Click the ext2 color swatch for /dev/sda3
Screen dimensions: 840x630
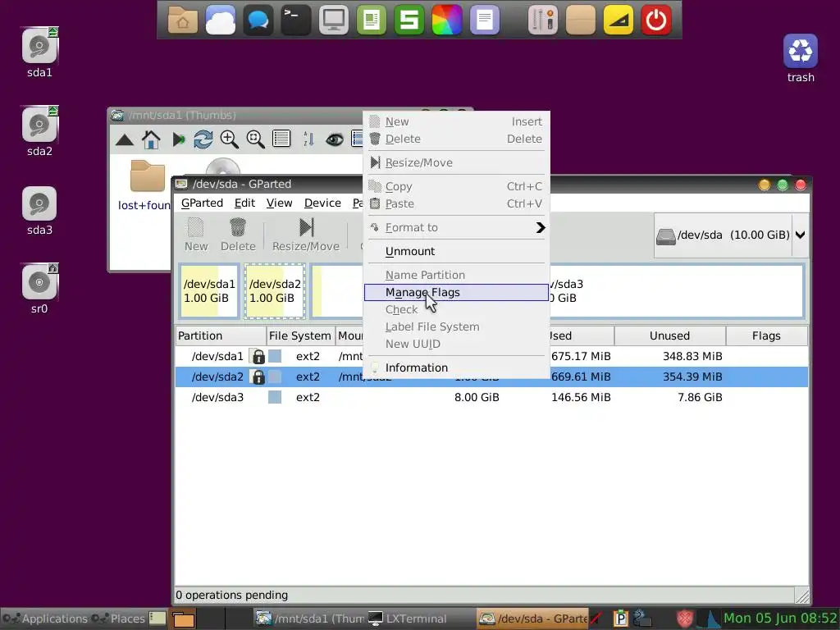pyautogui.click(x=275, y=398)
